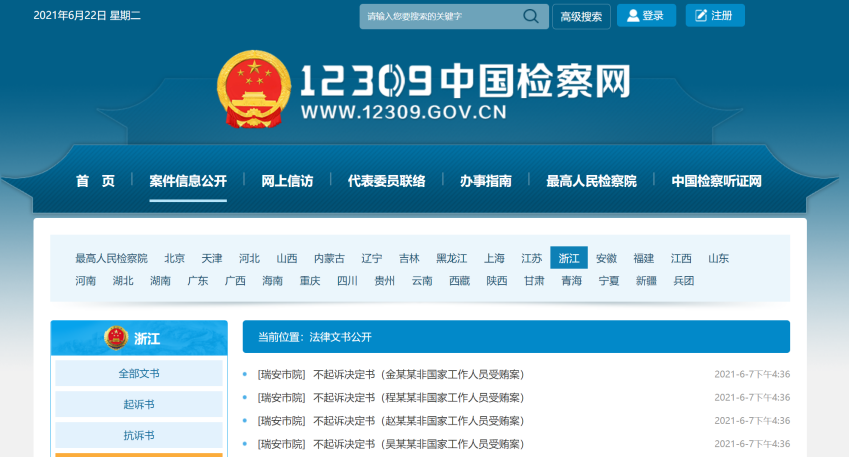Click the 12309中国检察网 site title

click(465, 81)
